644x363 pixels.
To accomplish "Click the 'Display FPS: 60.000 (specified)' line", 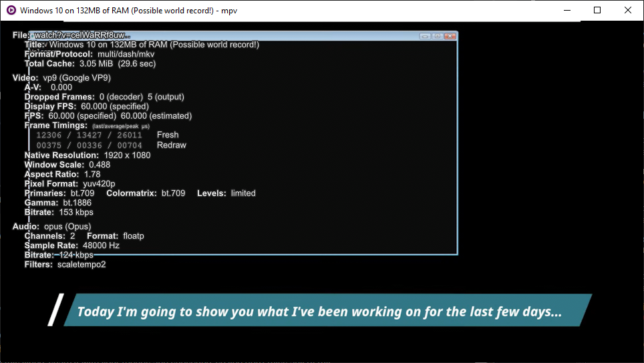I will pyautogui.click(x=87, y=106).
